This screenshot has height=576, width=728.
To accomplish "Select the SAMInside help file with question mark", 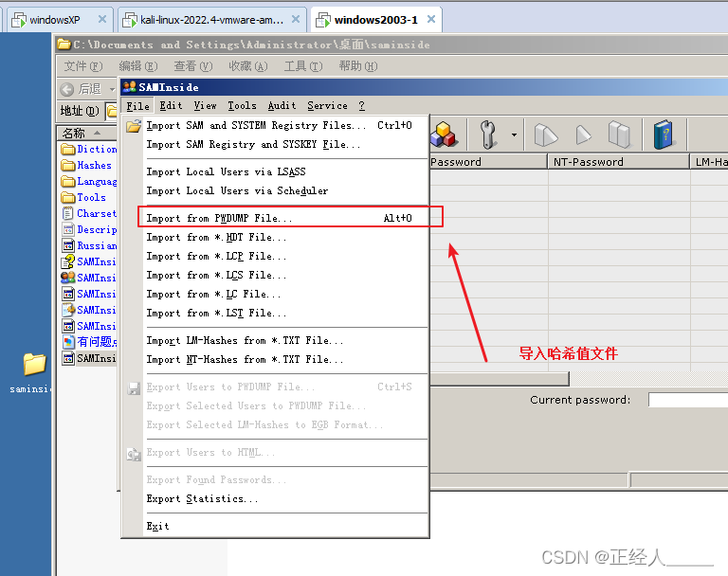I will (x=89, y=261).
